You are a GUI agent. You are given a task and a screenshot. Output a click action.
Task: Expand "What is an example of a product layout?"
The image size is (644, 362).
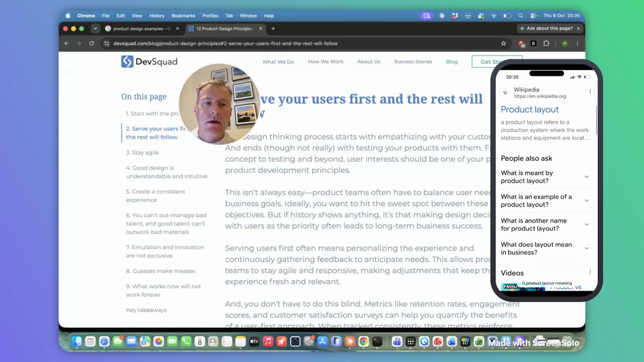[x=545, y=201]
